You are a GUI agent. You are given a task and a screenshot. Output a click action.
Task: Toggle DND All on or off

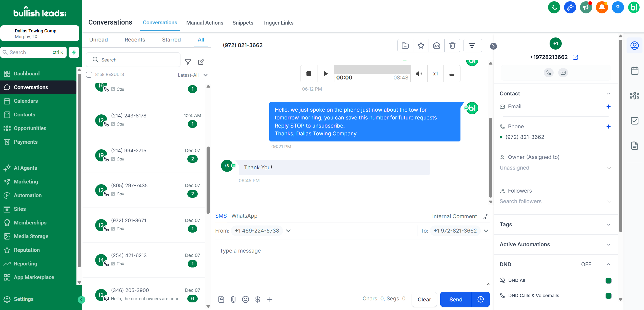pos(608,280)
